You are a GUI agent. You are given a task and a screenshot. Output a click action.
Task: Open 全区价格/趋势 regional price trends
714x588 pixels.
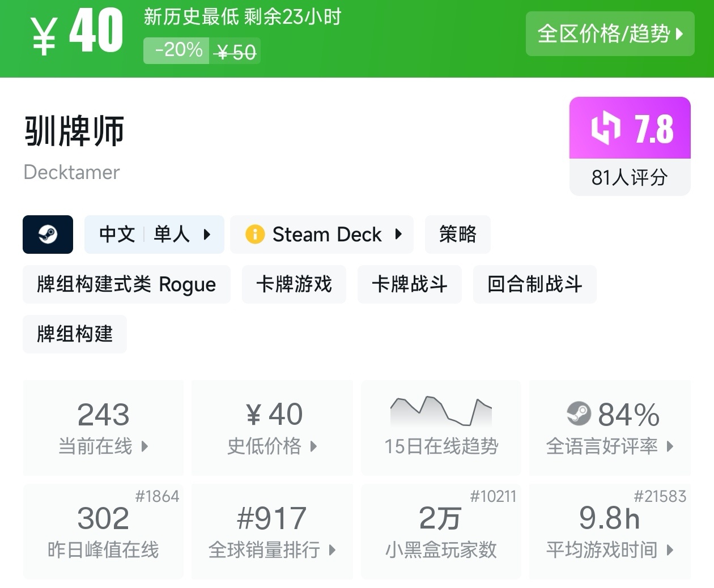610,34
